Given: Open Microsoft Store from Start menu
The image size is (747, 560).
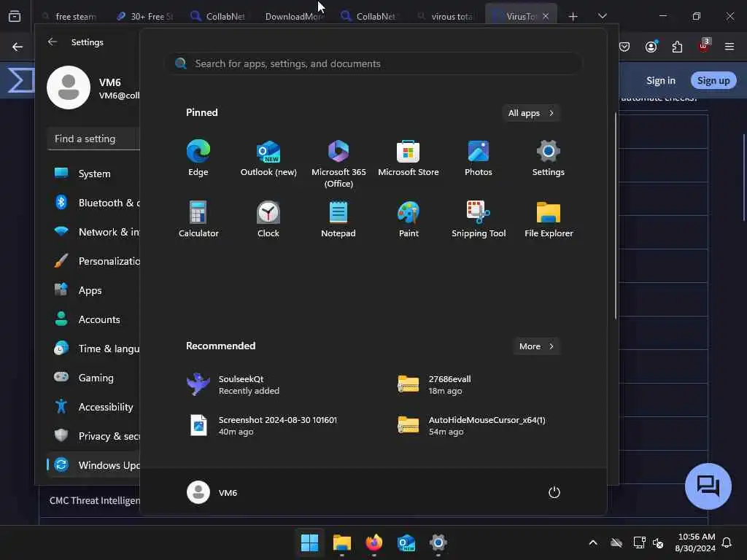Looking at the screenshot, I should (x=409, y=158).
